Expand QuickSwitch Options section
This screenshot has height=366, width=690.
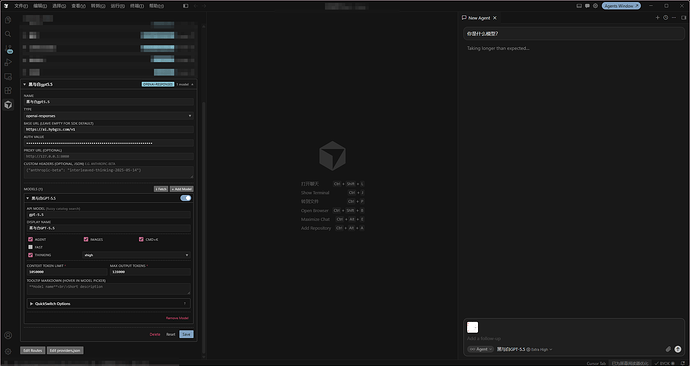click(x=108, y=304)
